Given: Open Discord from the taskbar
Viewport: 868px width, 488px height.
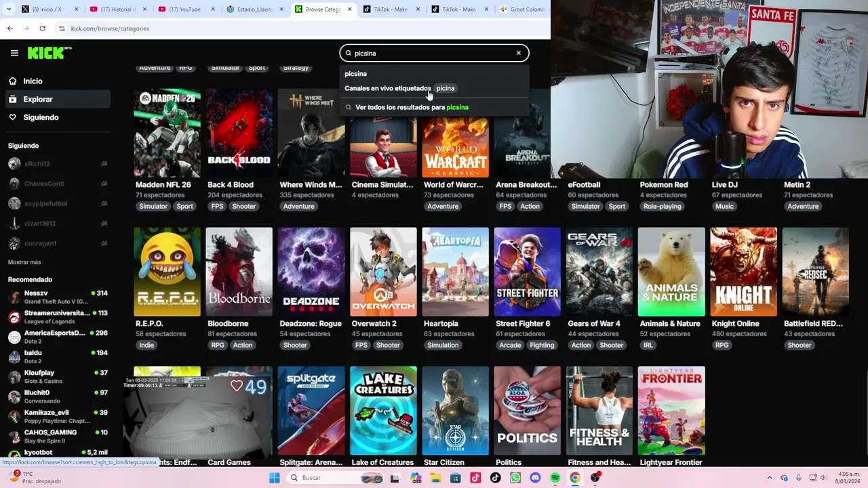Looking at the screenshot, I should [535, 478].
